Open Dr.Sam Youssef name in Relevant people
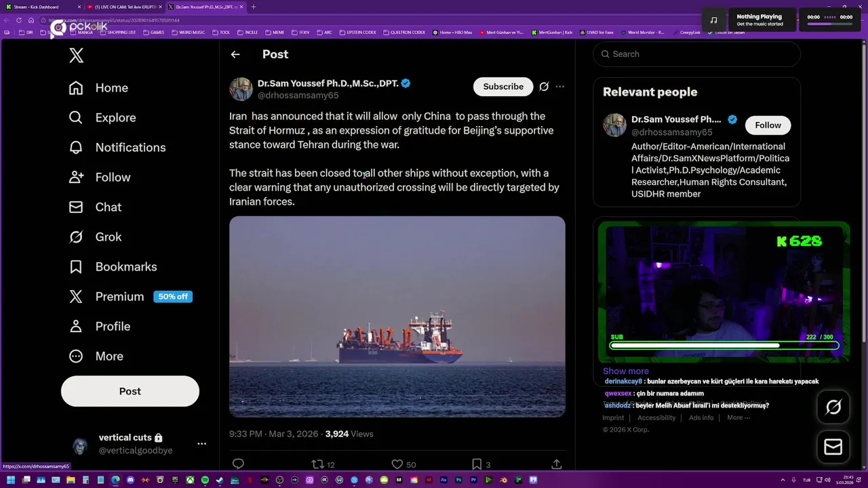The height and width of the screenshot is (488, 868). pos(676,119)
